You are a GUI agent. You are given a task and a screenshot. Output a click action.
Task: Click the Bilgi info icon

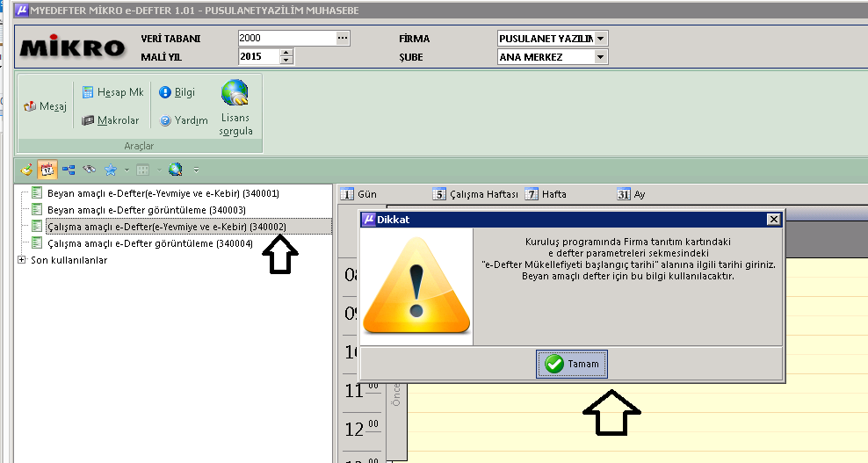pyautogui.click(x=165, y=92)
